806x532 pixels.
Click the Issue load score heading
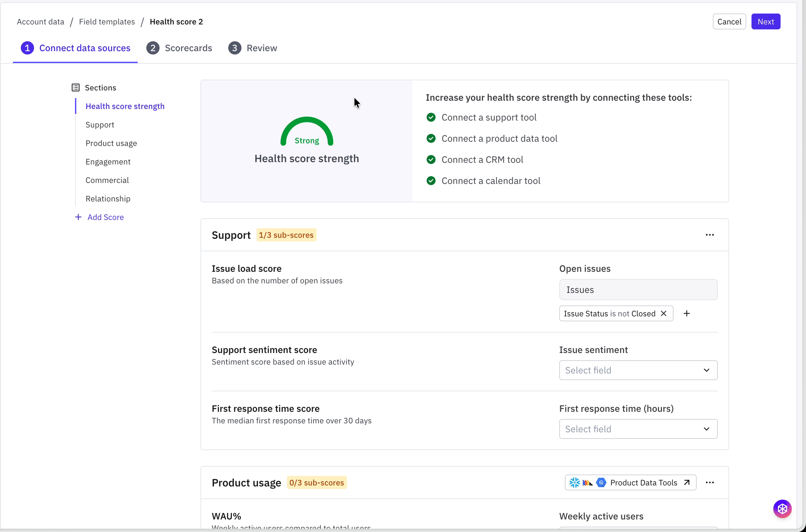[x=247, y=269]
